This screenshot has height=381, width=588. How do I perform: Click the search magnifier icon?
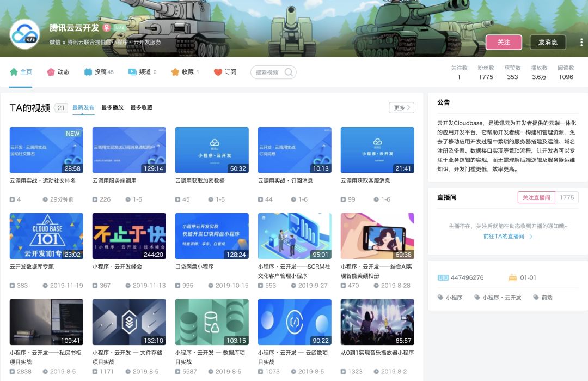click(289, 72)
